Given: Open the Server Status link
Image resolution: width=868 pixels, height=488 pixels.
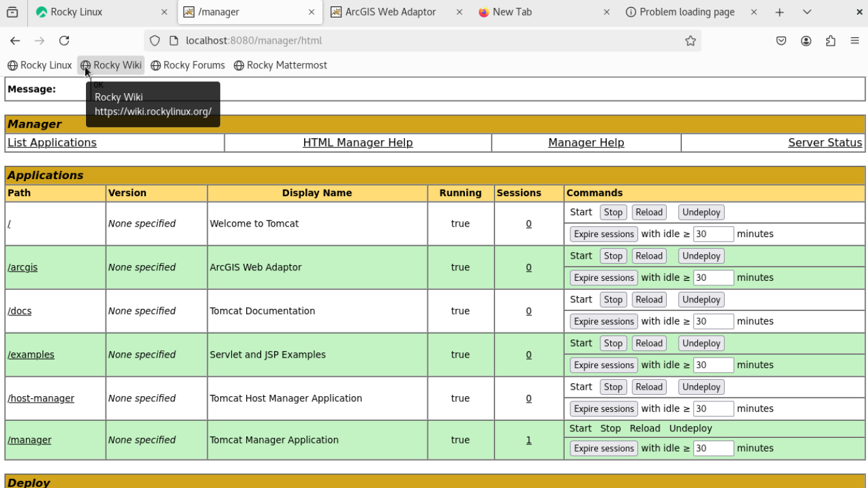Looking at the screenshot, I should [x=825, y=143].
